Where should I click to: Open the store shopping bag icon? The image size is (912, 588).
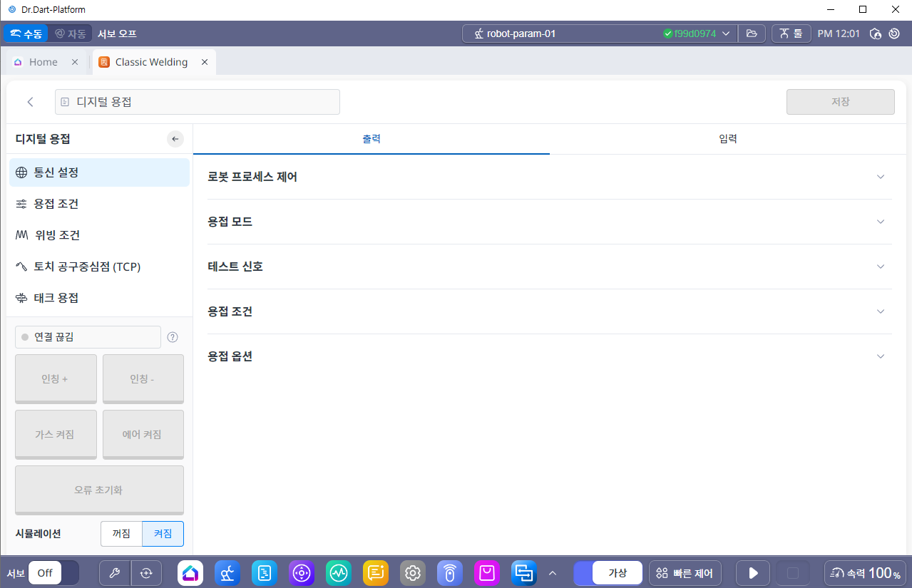(x=487, y=572)
